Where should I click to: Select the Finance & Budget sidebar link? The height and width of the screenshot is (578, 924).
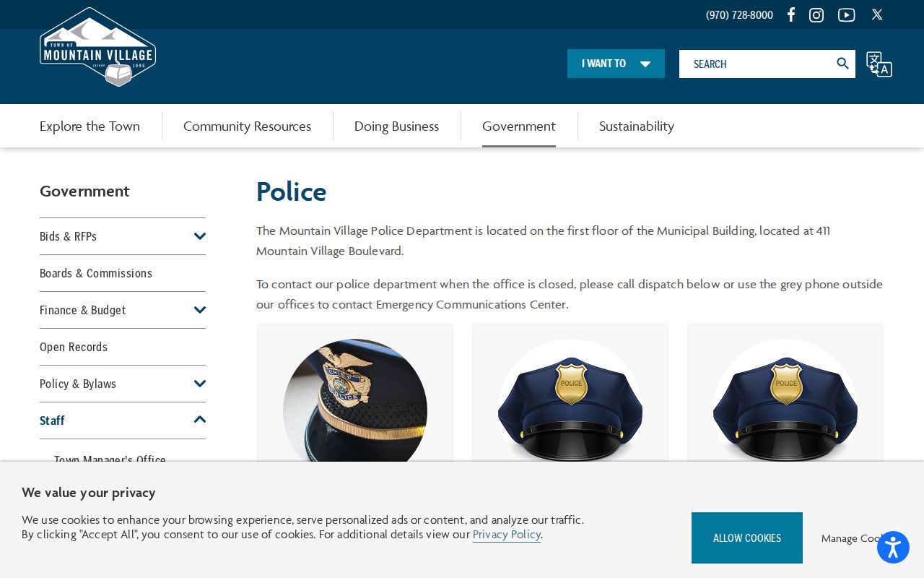[x=82, y=310]
